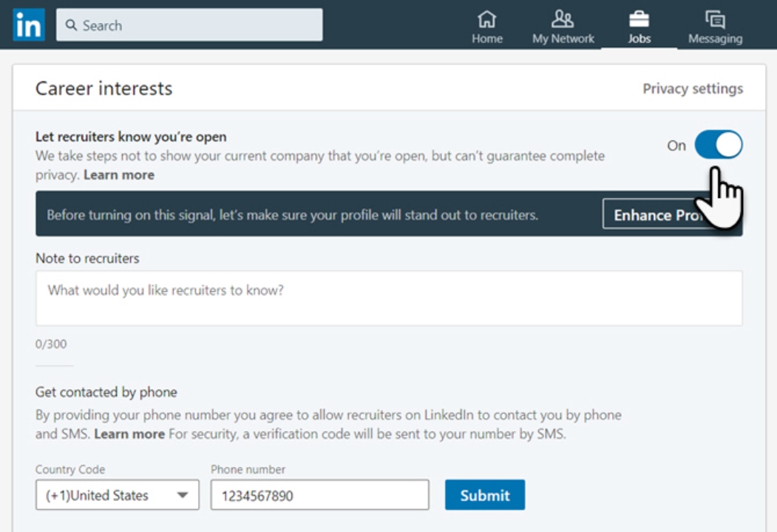Go to the Home tab label
This screenshot has height=532, width=777.
coord(487,38)
